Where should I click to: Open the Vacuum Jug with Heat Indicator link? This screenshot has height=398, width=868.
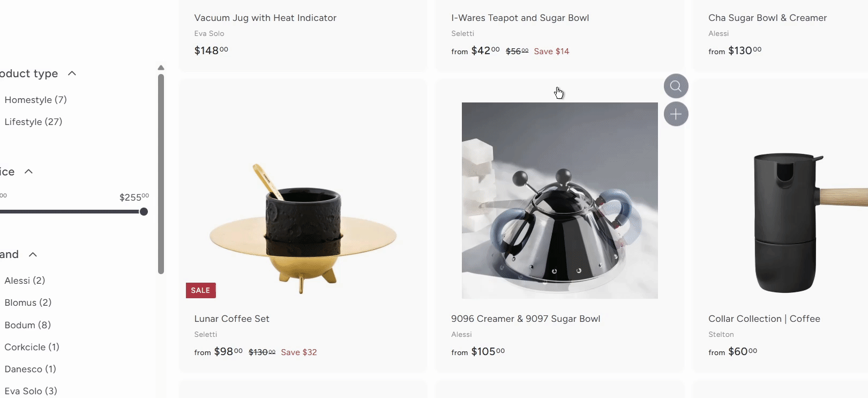tap(265, 18)
